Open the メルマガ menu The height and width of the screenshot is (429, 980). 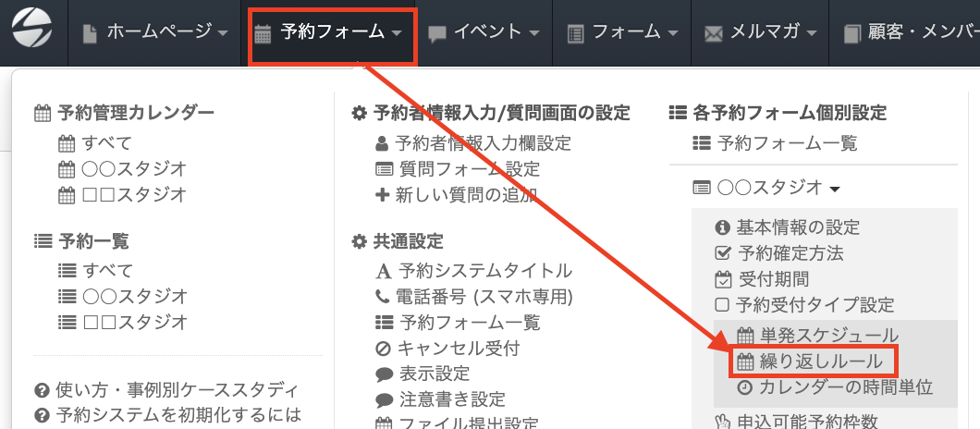coord(762,33)
